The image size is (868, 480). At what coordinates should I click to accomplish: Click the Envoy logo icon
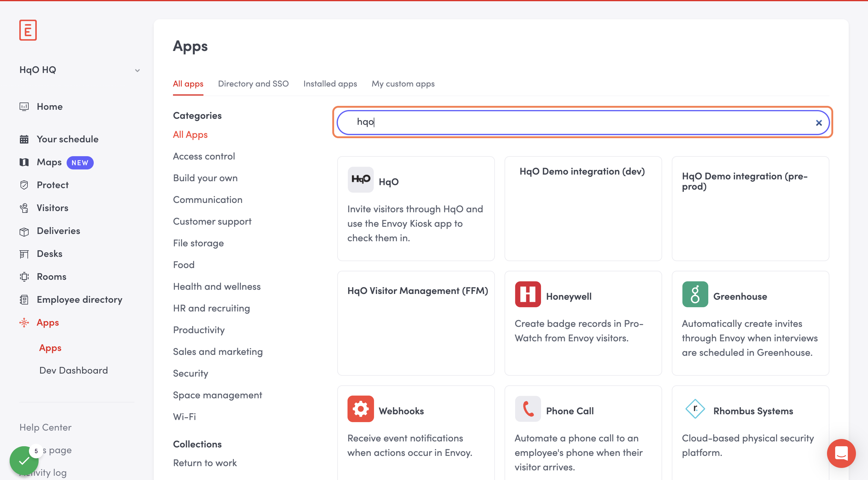[x=28, y=30]
